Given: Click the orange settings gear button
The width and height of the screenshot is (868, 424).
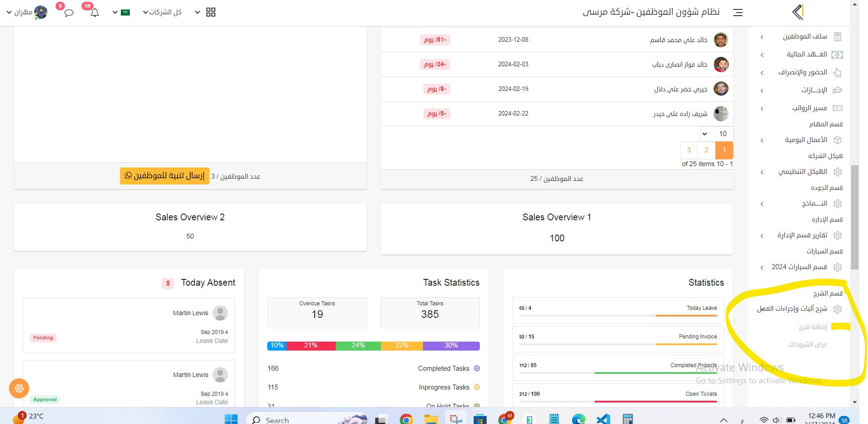Looking at the screenshot, I should pos(19,388).
